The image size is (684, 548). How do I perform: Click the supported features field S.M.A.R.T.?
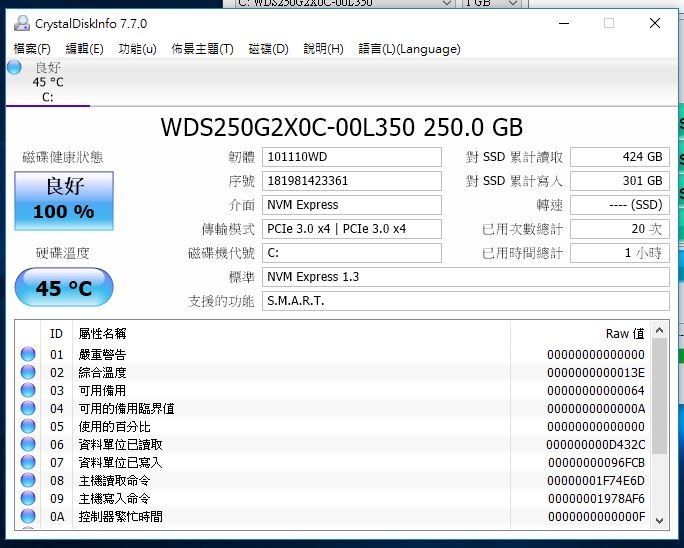click(465, 301)
